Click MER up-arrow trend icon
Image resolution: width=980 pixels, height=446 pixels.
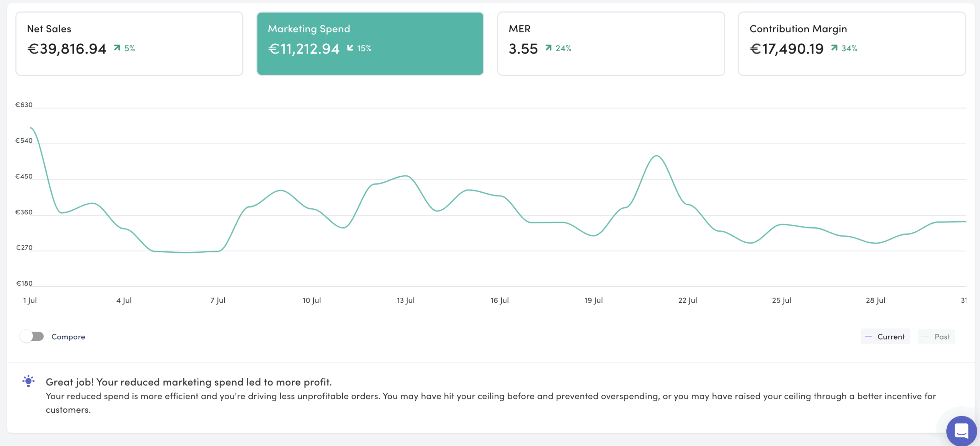[549, 48]
